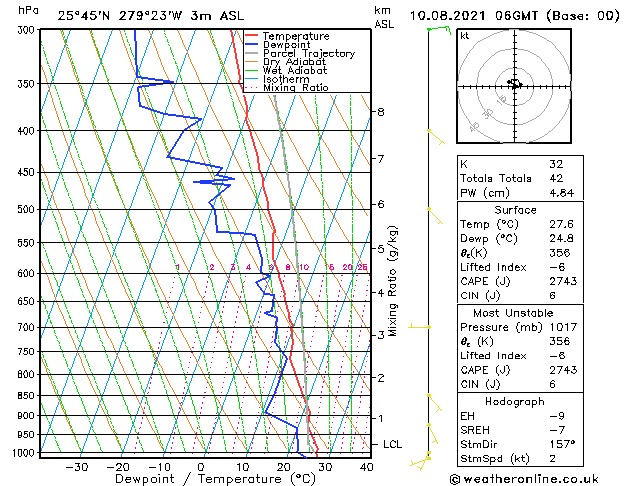Click the 850 hPa wind barb
Image resolution: width=629 pixels, height=486 pixels.
click(435, 403)
